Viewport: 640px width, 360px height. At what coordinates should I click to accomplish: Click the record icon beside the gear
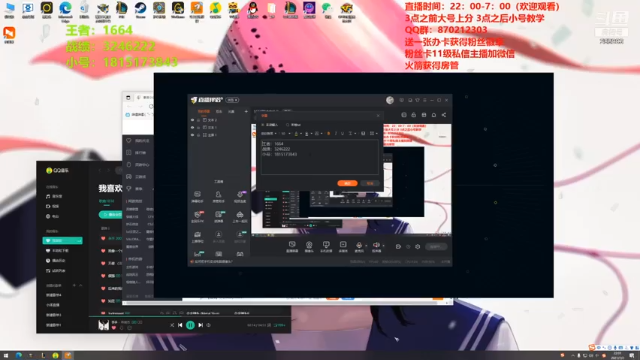click(x=398, y=247)
